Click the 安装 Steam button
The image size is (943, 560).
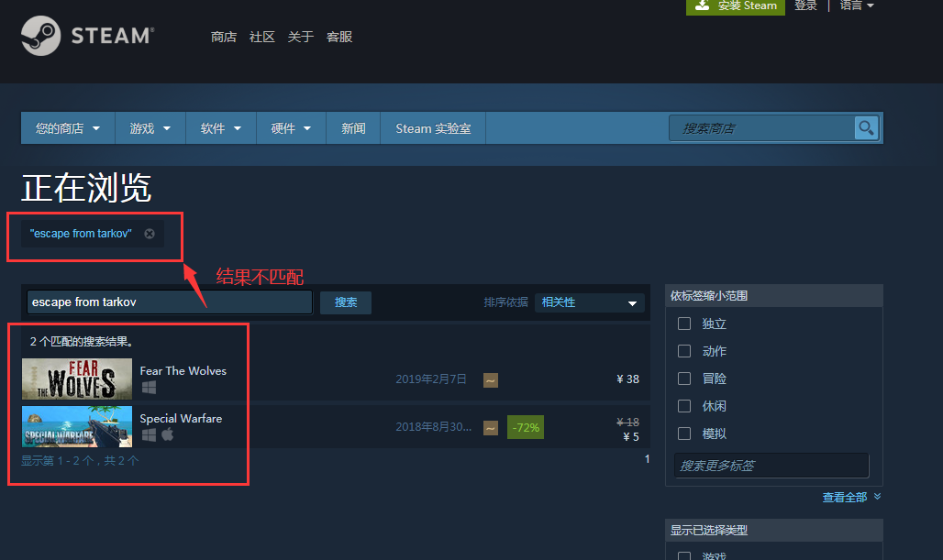coord(736,6)
